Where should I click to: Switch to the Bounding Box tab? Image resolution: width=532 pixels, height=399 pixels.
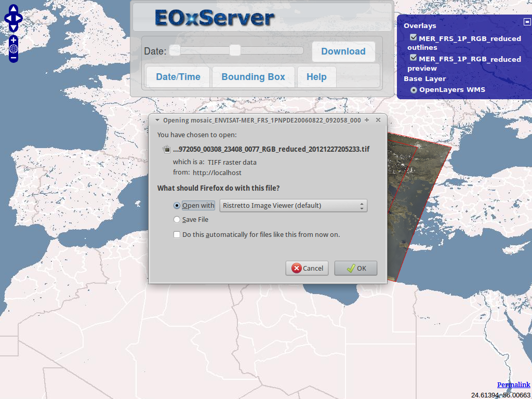pyautogui.click(x=253, y=77)
